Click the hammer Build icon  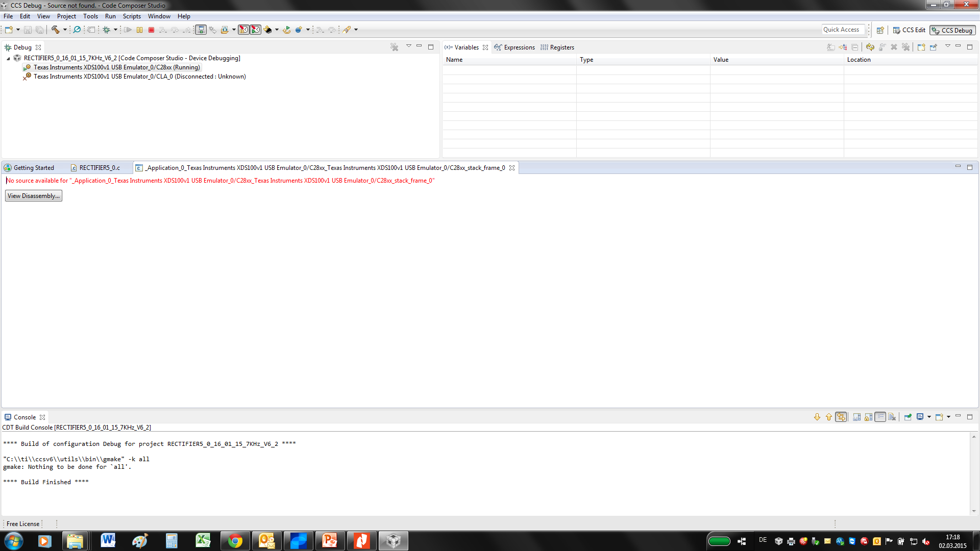pyautogui.click(x=55, y=30)
